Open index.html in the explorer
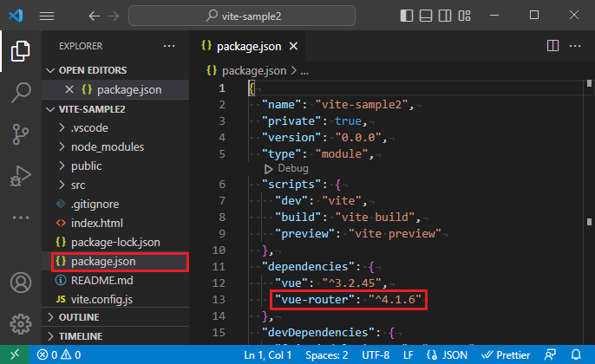Viewport: 595px width, 364px height. coord(115,223)
